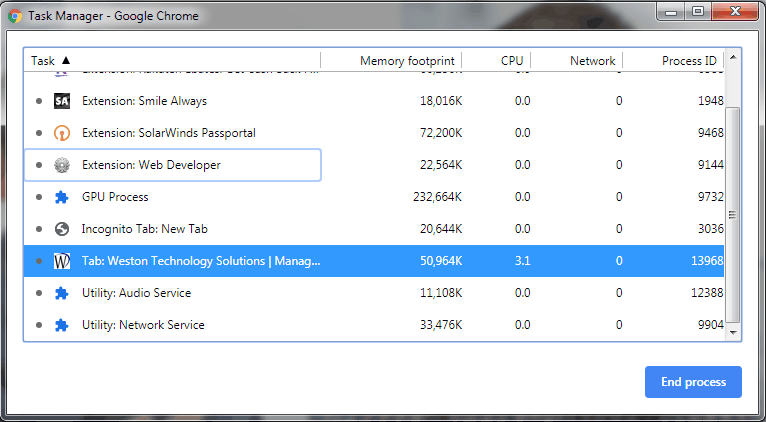Click process ID 13968
Viewport: 766px width, 422px height.
tap(707, 261)
